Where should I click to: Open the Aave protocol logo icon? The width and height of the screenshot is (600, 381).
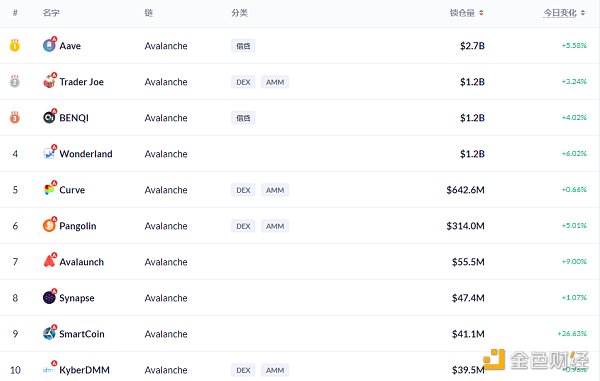click(49, 46)
